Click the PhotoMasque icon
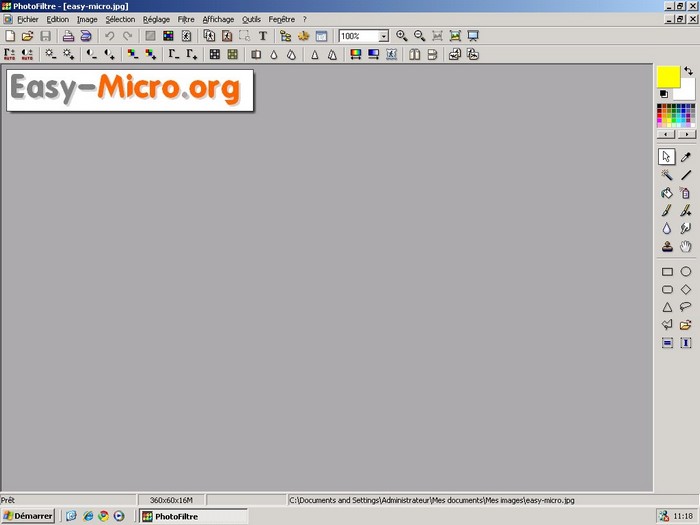The image size is (700, 525). tap(392, 54)
